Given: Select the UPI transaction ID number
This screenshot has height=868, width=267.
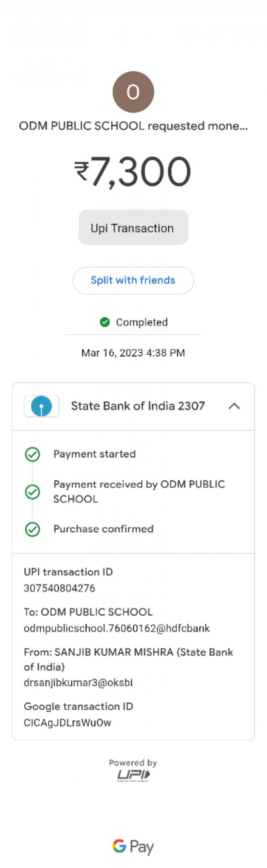Looking at the screenshot, I should click(x=60, y=588).
